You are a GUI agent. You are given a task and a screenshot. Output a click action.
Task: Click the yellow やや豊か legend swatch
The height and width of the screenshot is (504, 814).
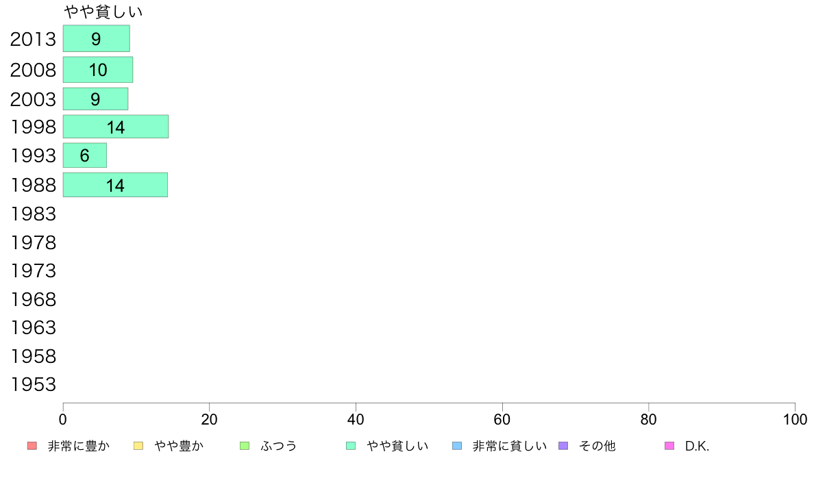[138, 446]
